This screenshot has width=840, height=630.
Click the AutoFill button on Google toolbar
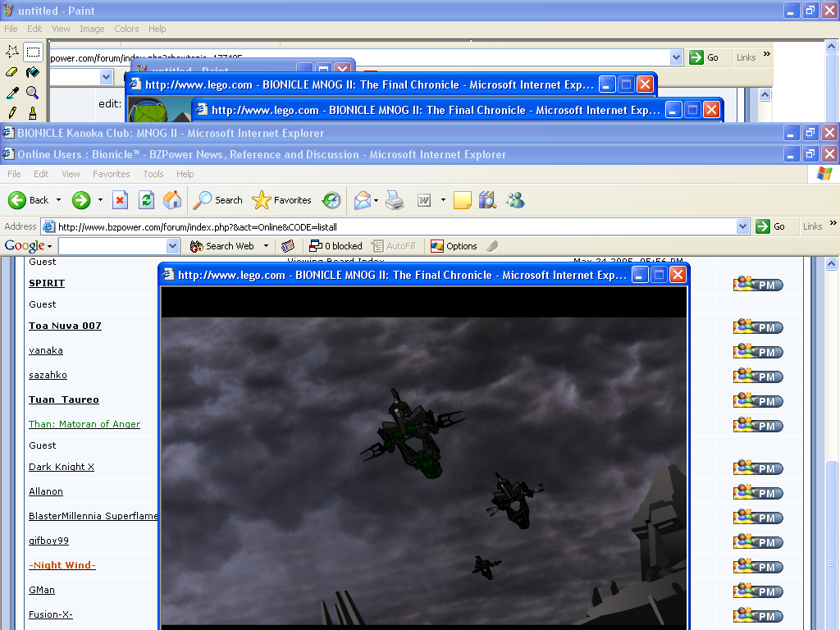coord(395,246)
